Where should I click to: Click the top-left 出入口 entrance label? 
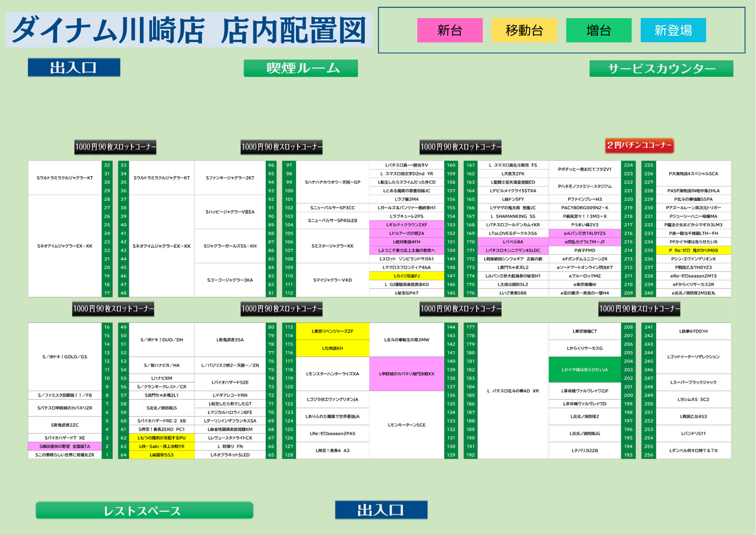tap(74, 67)
